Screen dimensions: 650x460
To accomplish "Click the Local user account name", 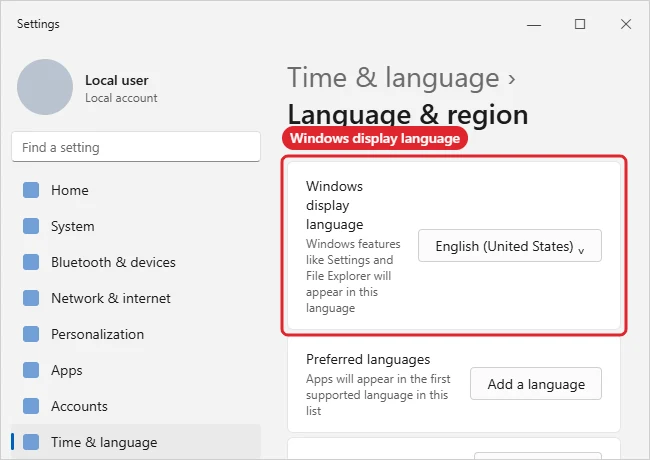I will [117, 80].
